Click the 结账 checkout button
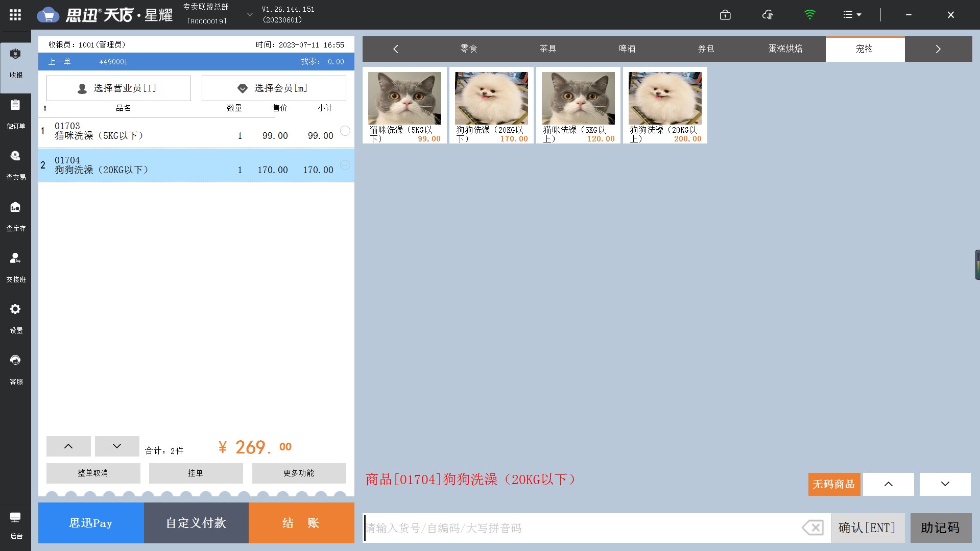This screenshot has width=980, height=551. tap(301, 523)
